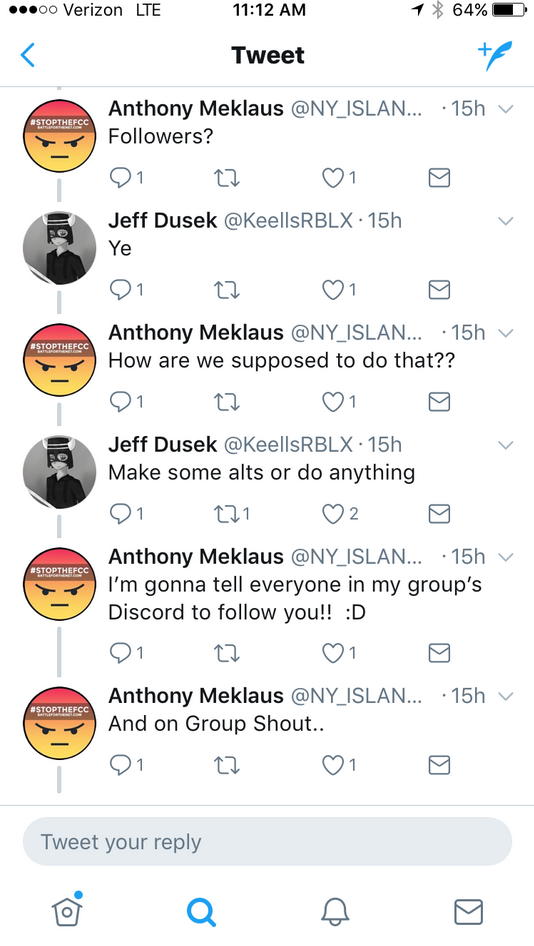The height and width of the screenshot is (946, 534).
Task: Open the chevron menu on "And on Group Shout.."
Action: [x=506, y=696]
